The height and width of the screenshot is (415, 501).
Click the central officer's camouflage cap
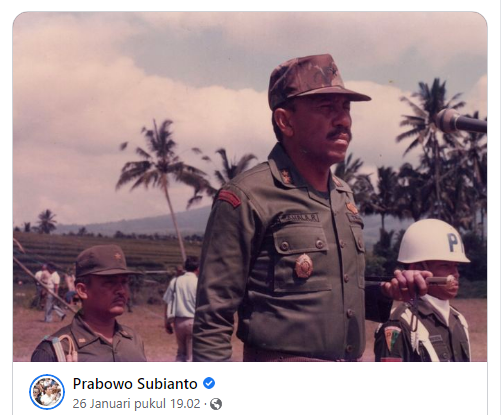click(x=315, y=80)
